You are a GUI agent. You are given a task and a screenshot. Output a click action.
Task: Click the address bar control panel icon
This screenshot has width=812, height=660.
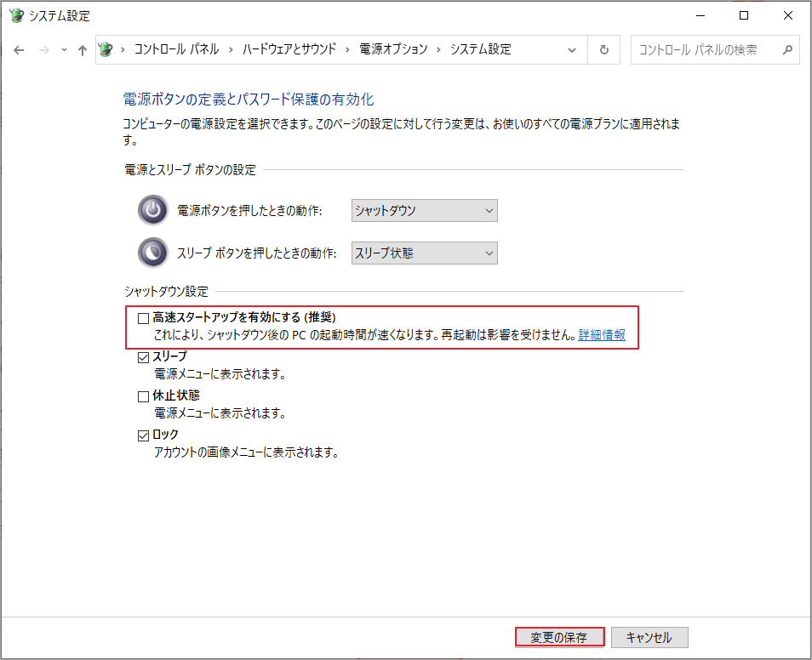coord(106,49)
